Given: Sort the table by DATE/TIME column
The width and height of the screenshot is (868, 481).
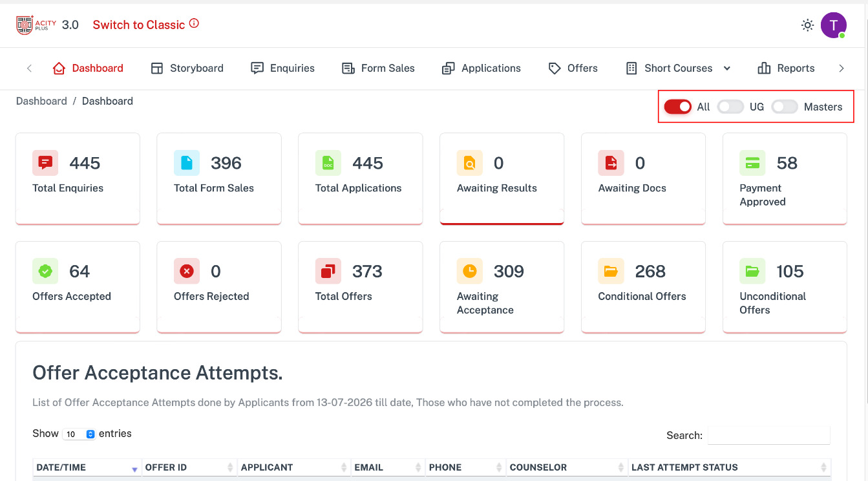Looking at the screenshot, I should [x=87, y=467].
